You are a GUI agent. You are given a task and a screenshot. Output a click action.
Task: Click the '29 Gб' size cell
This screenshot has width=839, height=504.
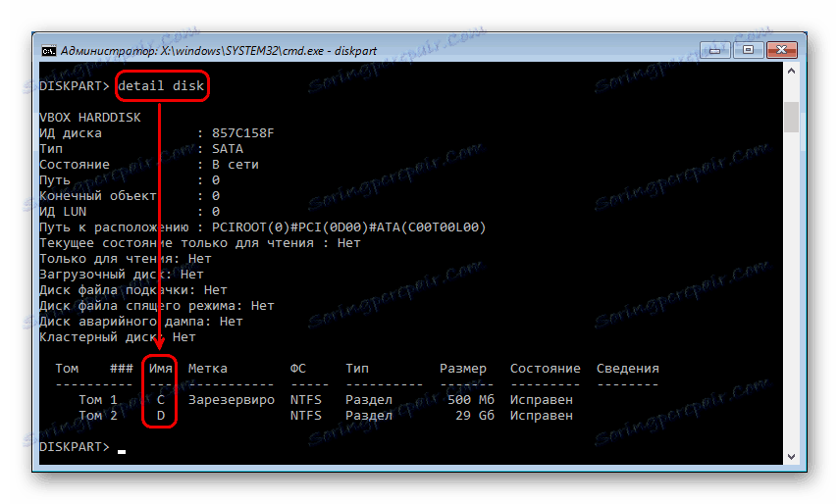pos(475,416)
